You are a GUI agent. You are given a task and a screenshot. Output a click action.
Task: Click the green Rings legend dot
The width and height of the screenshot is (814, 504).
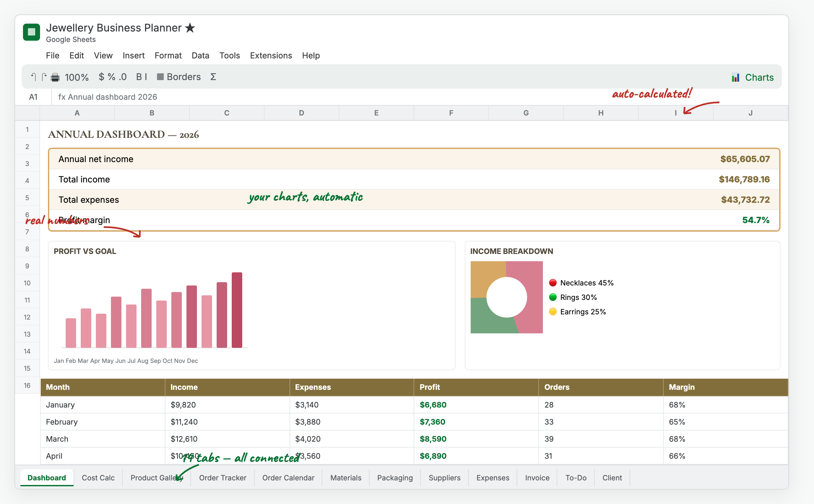coord(553,297)
